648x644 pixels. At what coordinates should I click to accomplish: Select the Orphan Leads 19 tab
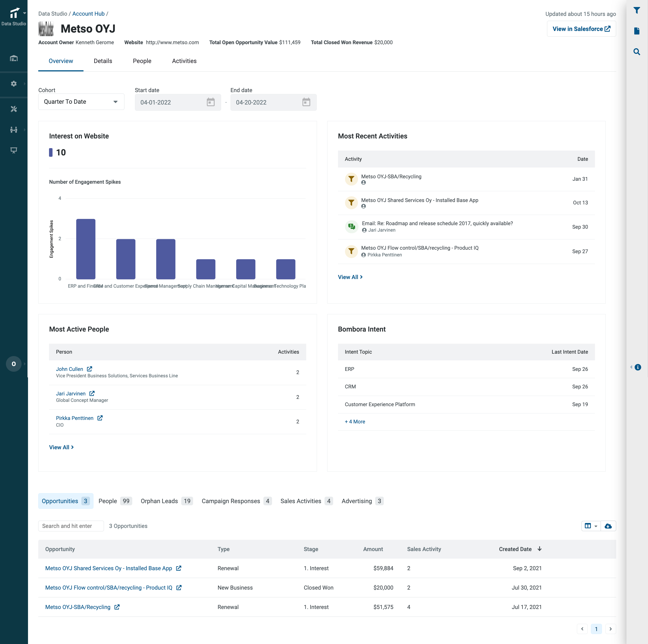click(x=167, y=501)
